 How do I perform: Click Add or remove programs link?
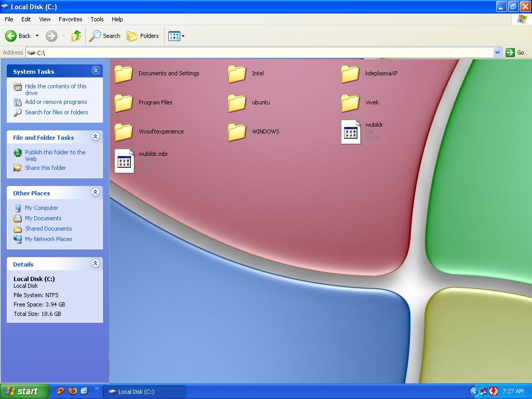[x=56, y=102]
